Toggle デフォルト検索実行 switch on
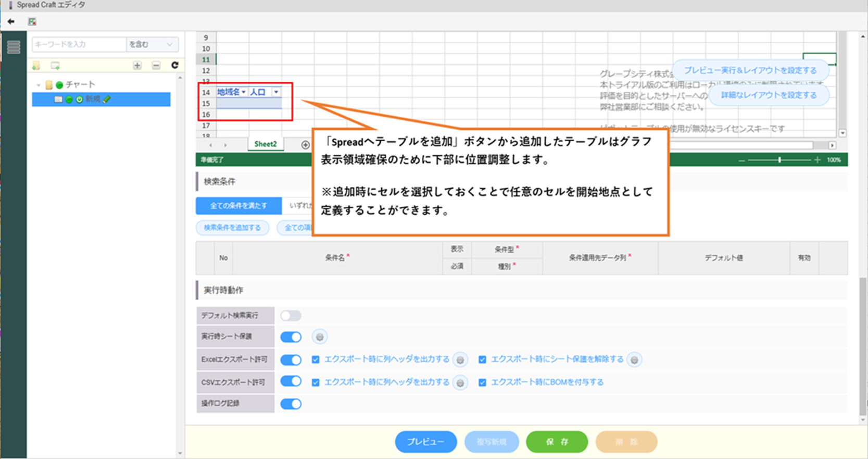The image size is (868, 459). click(x=291, y=316)
